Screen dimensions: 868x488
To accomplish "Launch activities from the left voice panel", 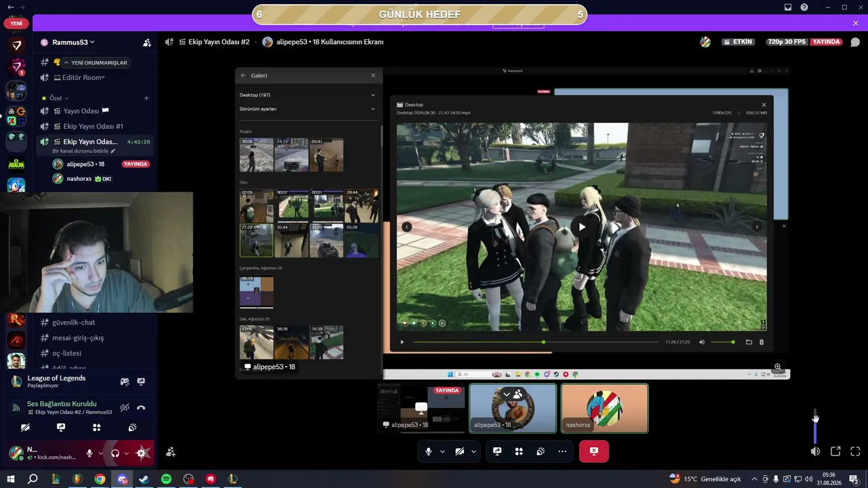I will click(96, 428).
